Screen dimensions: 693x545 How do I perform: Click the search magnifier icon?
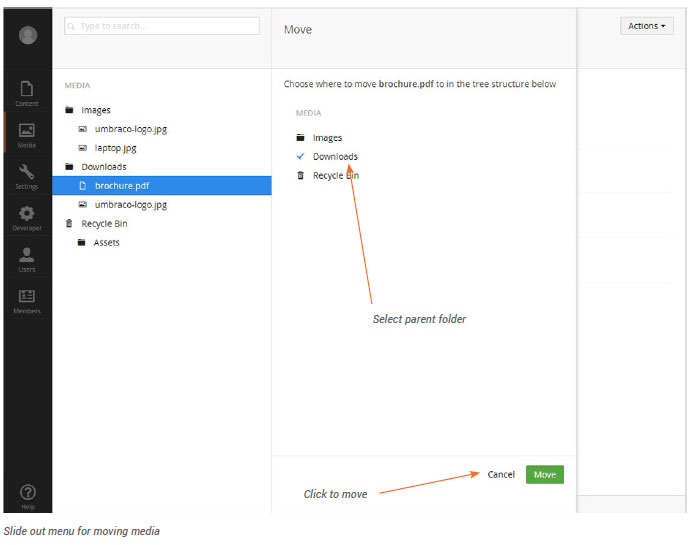(71, 27)
